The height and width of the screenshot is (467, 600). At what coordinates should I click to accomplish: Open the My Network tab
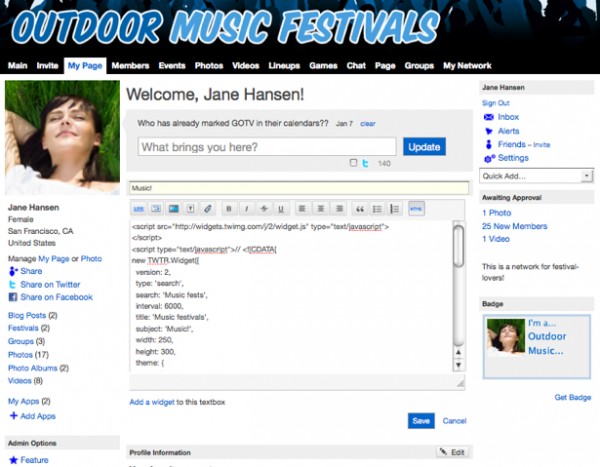(x=467, y=65)
